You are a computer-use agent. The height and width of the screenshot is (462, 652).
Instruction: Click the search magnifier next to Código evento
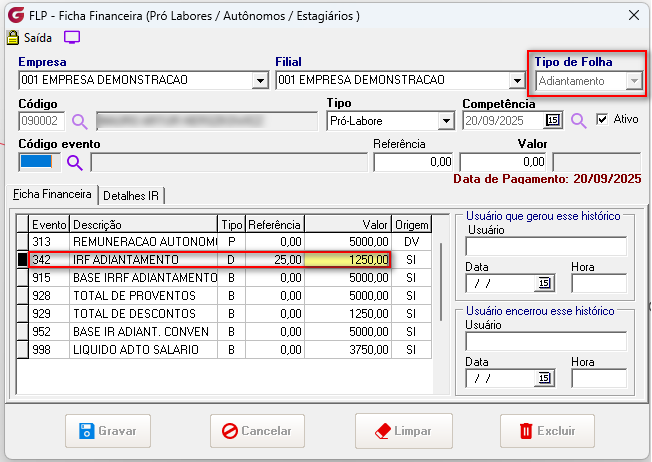point(75,163)
